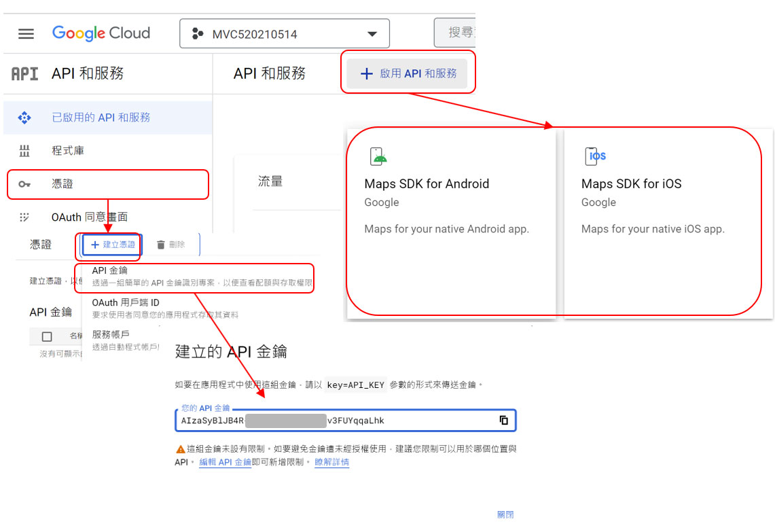Open the MVC520210514 project selector dropdown

coord(284,33)
